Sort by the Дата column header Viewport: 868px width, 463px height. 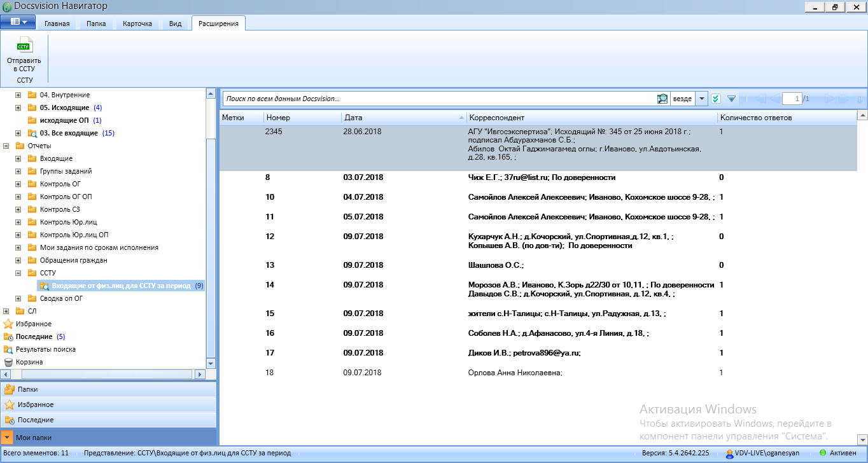pyautogui.click(x=403, y=118)
